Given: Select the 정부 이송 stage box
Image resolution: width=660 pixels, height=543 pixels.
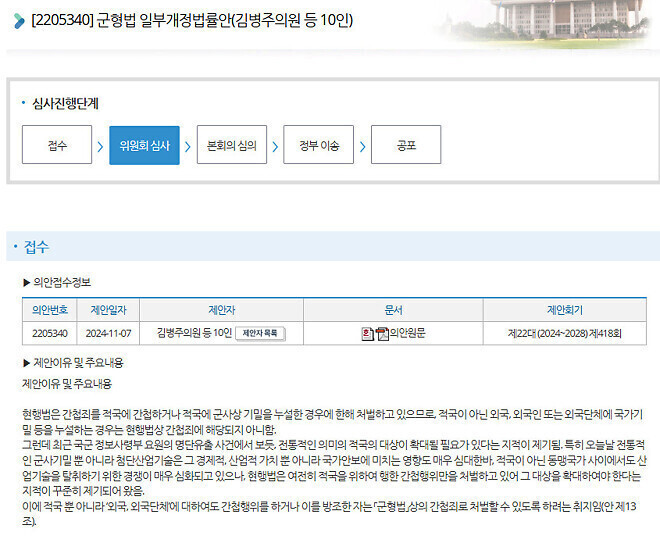Looking at the screenshot, I should (319, 144).
